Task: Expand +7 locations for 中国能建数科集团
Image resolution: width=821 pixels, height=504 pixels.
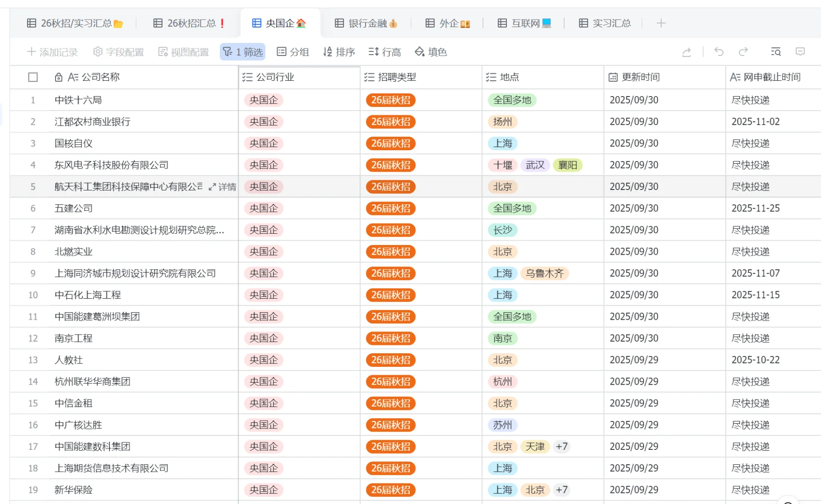Action: [x=561, y=447]
